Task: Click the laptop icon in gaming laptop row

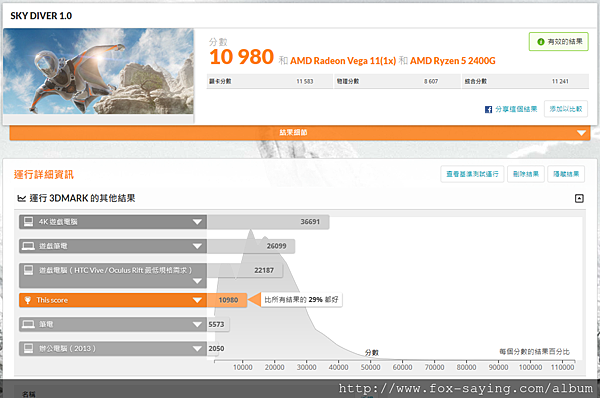Action: pyautogui.click(x=28, y=246)
